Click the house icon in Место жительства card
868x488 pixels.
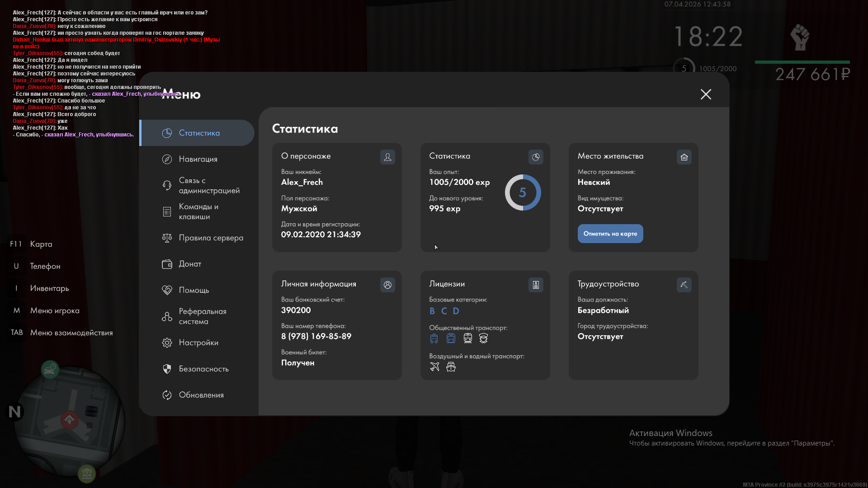684,157
